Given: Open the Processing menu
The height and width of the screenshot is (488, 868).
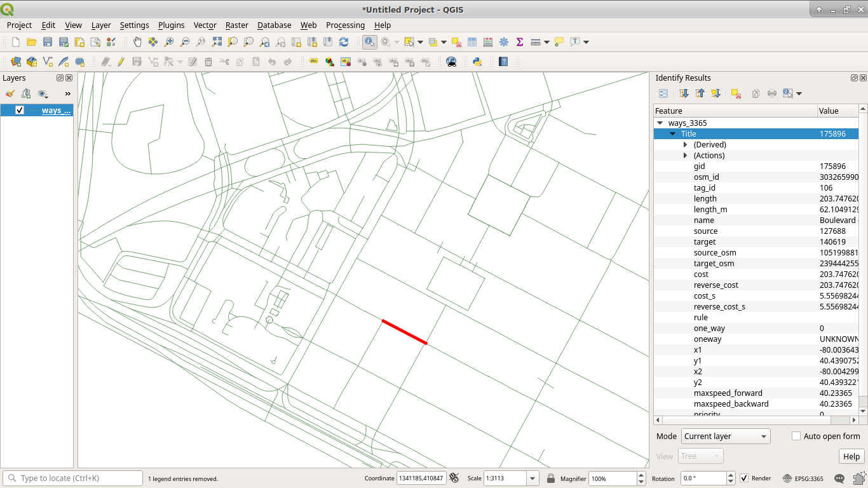Looking at the screenshot, I should pyautogui.click(x=345, y=25).
